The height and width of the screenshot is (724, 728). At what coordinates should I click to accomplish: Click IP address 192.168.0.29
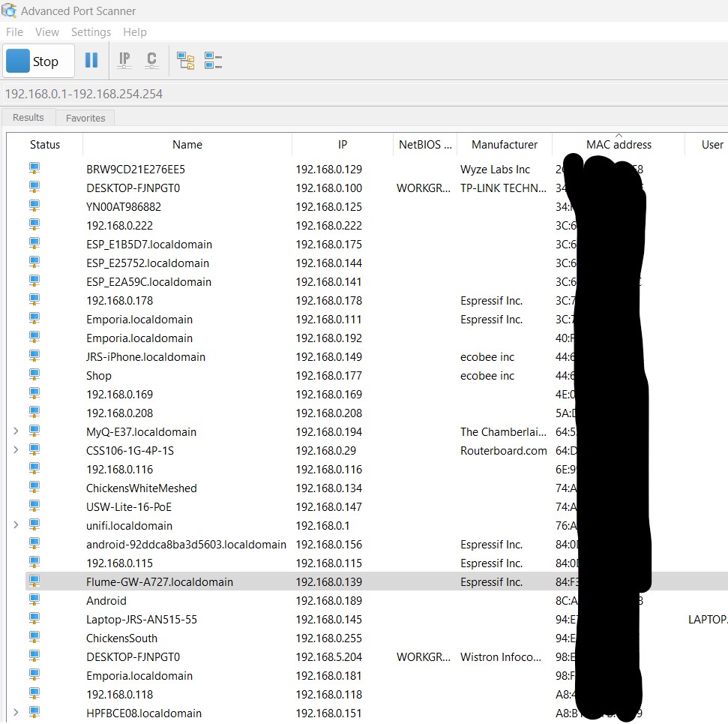click(x=325, y=451)
